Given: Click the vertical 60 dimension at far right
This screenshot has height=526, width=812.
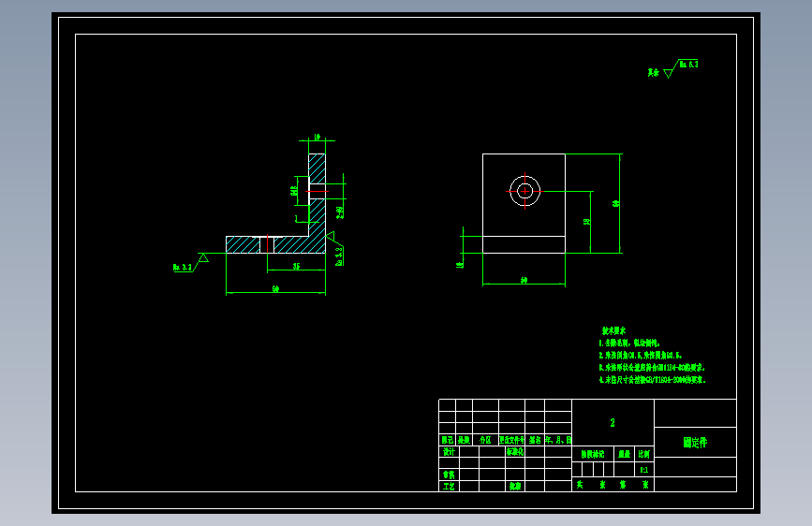Looking at the screenshot, I should coord(615,203).
